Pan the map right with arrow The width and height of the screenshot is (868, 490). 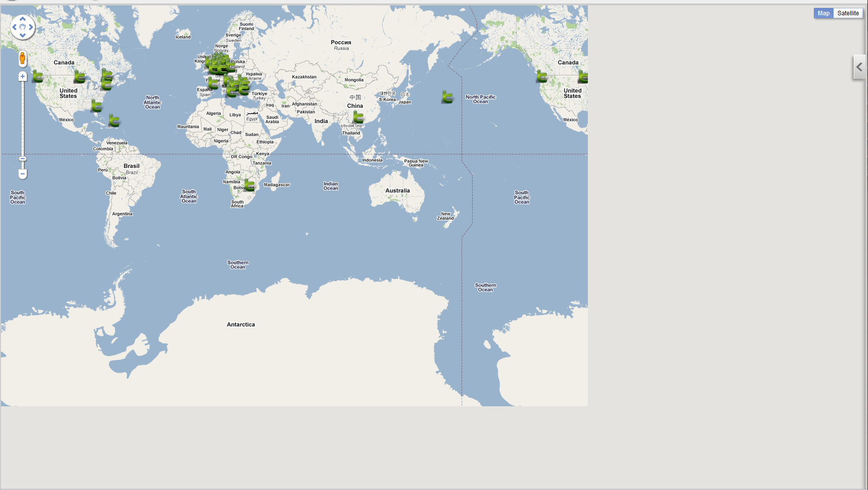tap(31, 27)
